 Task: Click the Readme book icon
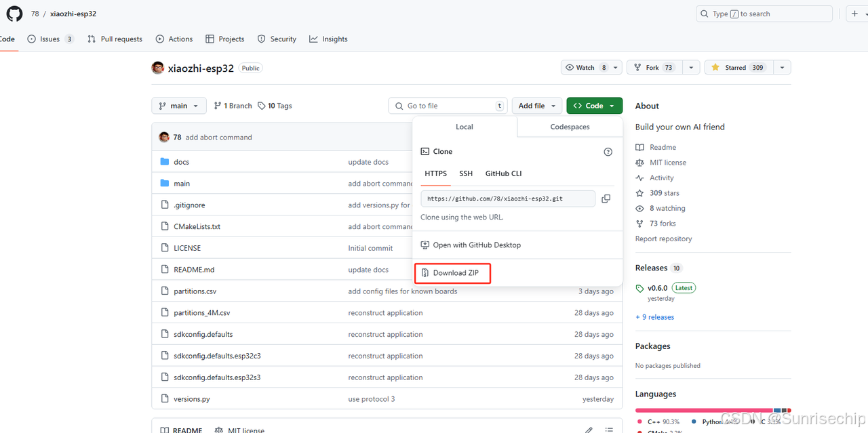tap(639, 147)
